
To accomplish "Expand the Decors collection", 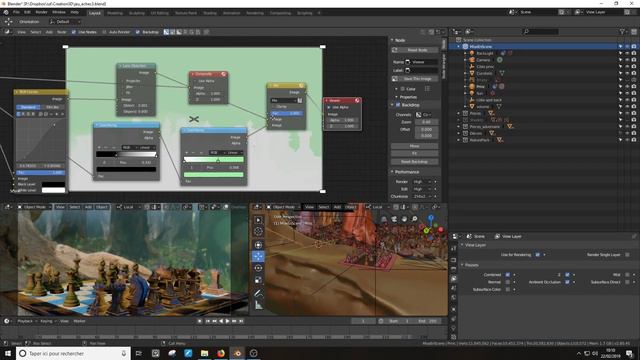I will click(x=458, y=133).
